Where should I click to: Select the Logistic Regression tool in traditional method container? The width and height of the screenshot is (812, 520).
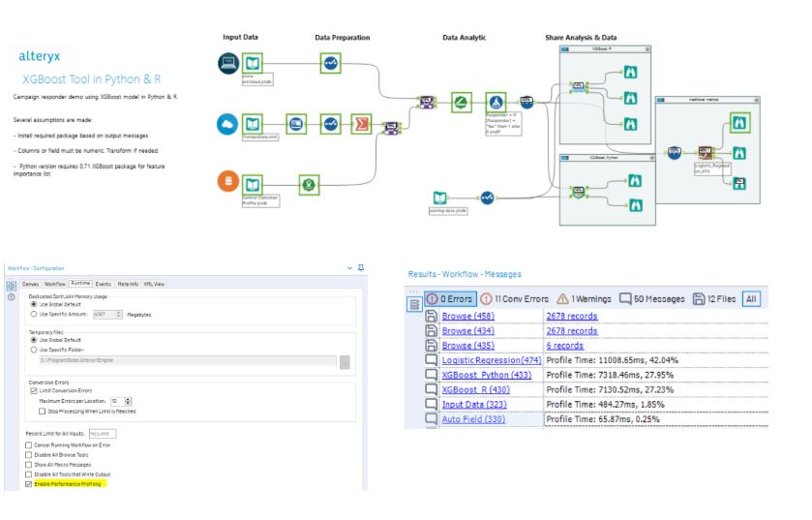706,152
